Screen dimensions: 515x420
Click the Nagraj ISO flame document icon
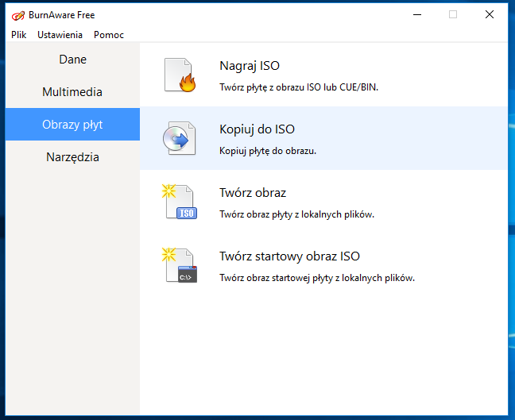(x=180, y=75)
